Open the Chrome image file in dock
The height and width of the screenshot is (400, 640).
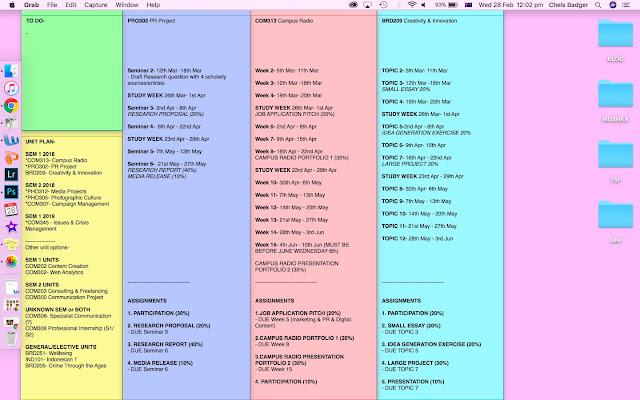pos(12,322)
